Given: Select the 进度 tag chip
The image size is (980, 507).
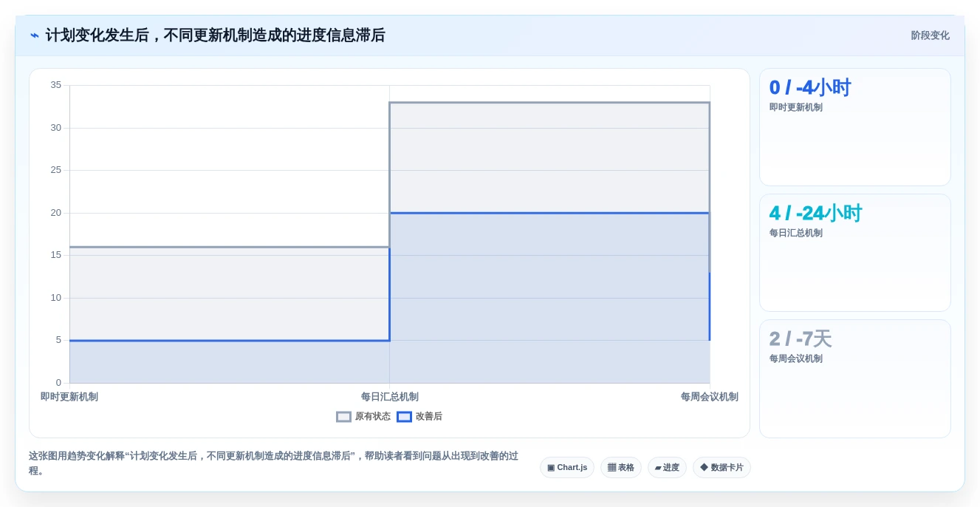Looking at the screenshot, I should pos(667,467).
